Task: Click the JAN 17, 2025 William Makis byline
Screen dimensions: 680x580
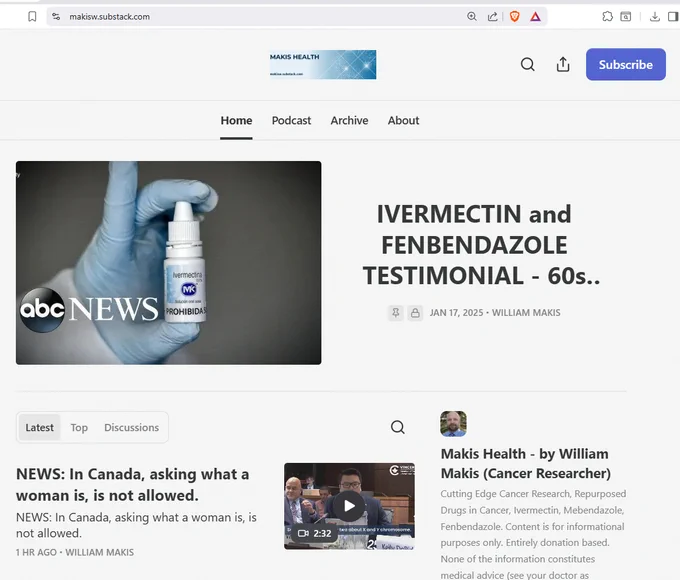Action: [x=495, y=313]
